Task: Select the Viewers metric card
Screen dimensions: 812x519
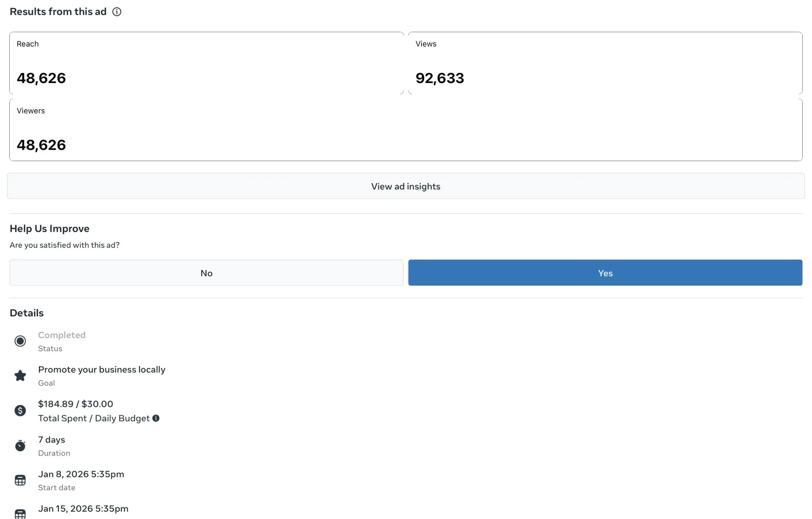Action: click(406, 130)
